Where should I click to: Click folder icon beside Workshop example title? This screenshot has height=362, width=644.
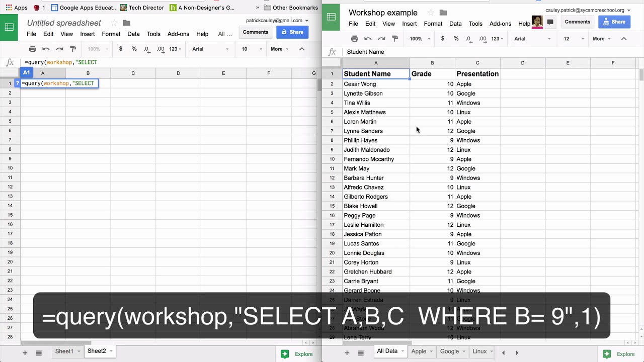[x=443, y=13]
